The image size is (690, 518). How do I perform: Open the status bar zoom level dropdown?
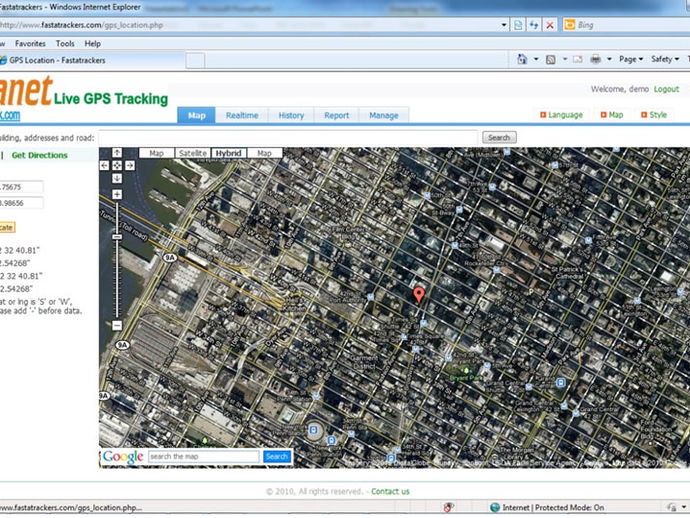(x=684, y=507)
